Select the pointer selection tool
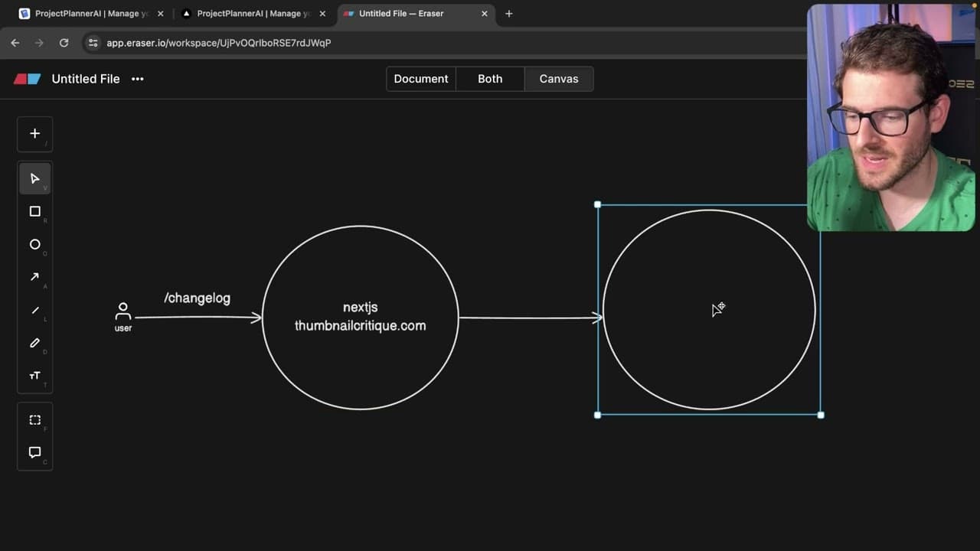 coord(34,178)
